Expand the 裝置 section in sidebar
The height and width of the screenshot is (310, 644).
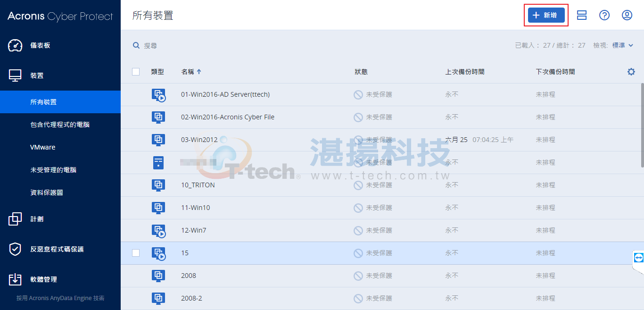tap(37, 75)
